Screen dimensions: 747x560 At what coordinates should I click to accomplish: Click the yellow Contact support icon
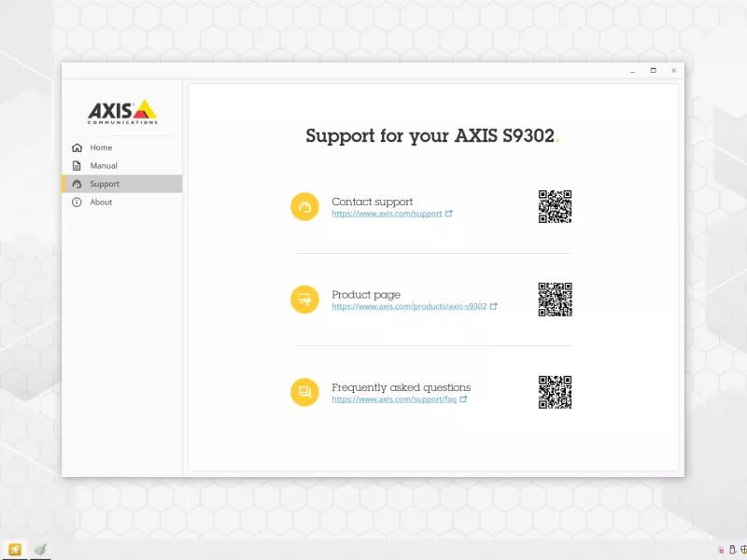tap(304, 206)
